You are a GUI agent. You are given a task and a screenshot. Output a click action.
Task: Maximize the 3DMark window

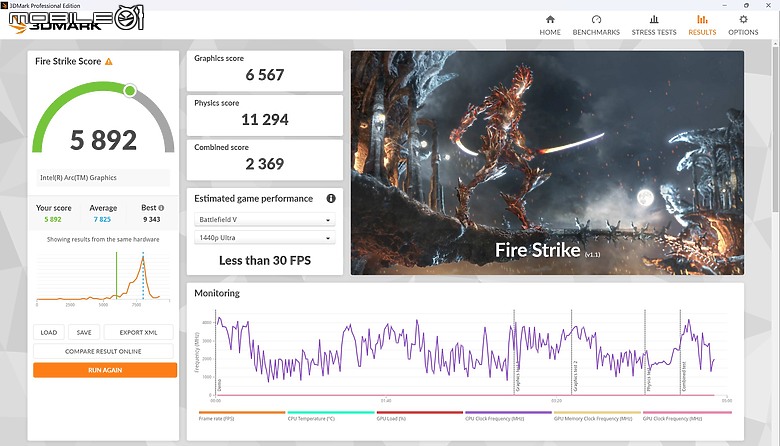tap(746, 5)
